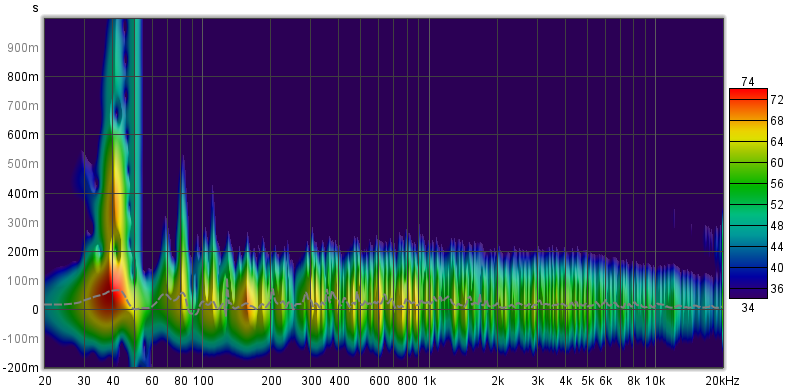The height and width of the screenshot is (392, 800).
Task: Click the red band of the color legend
Action: point(748,94)
